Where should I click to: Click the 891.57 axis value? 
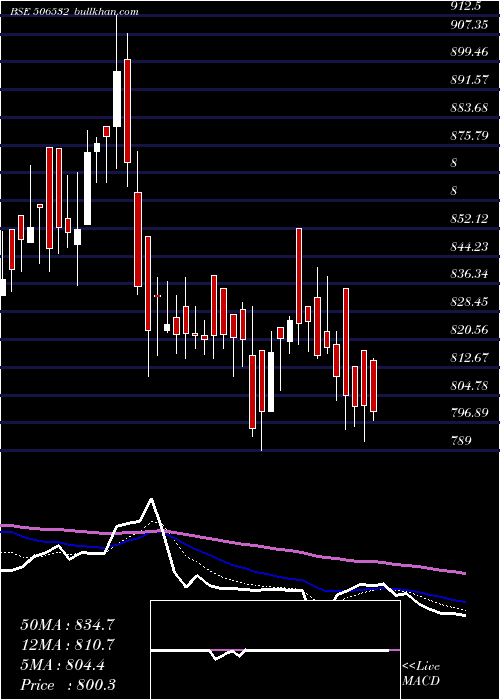point(470,80)
